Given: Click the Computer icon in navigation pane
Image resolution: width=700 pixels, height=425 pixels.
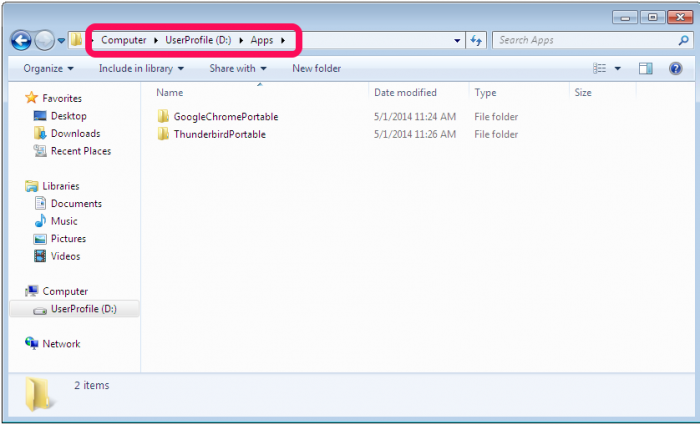Looking at the screenshot, I should [x=32, y=291].
